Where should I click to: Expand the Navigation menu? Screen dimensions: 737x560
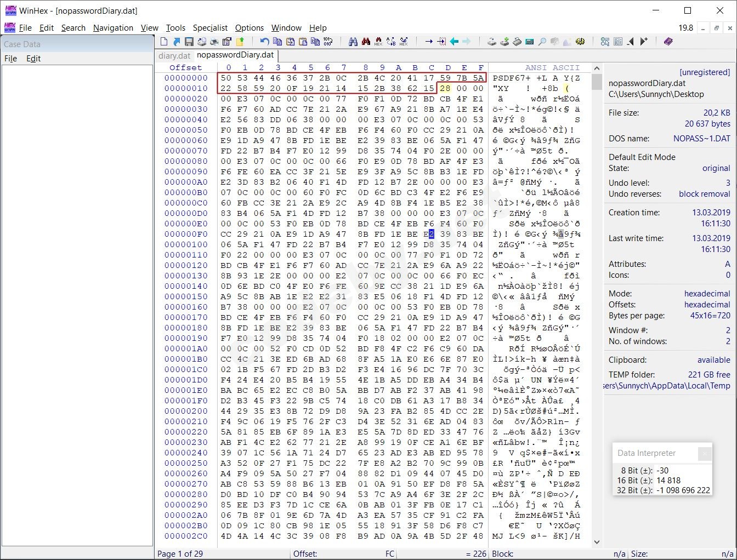(x=113, y=28)
